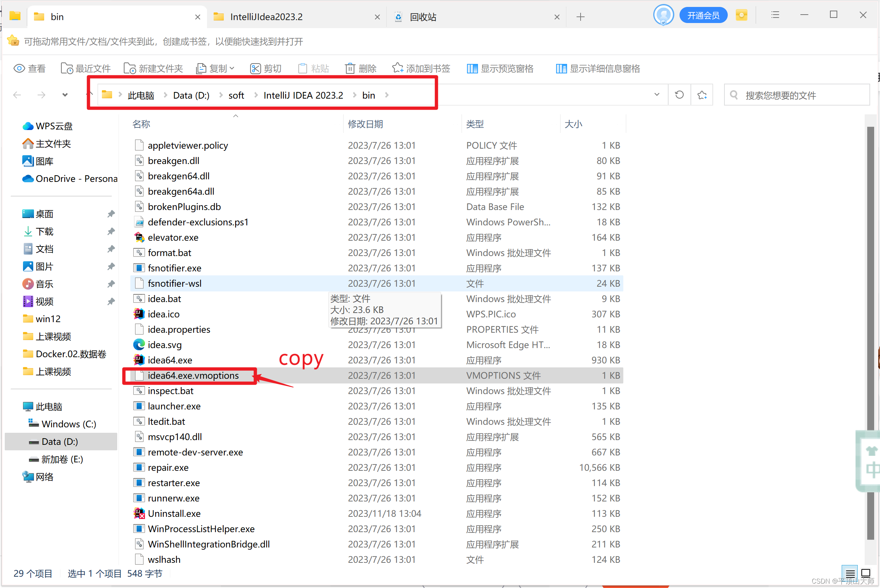880x588 pixels.
Task: Open Recent Files (最近文件) toolbar icon
Action: pyautogui.click(x=67, y=69)
